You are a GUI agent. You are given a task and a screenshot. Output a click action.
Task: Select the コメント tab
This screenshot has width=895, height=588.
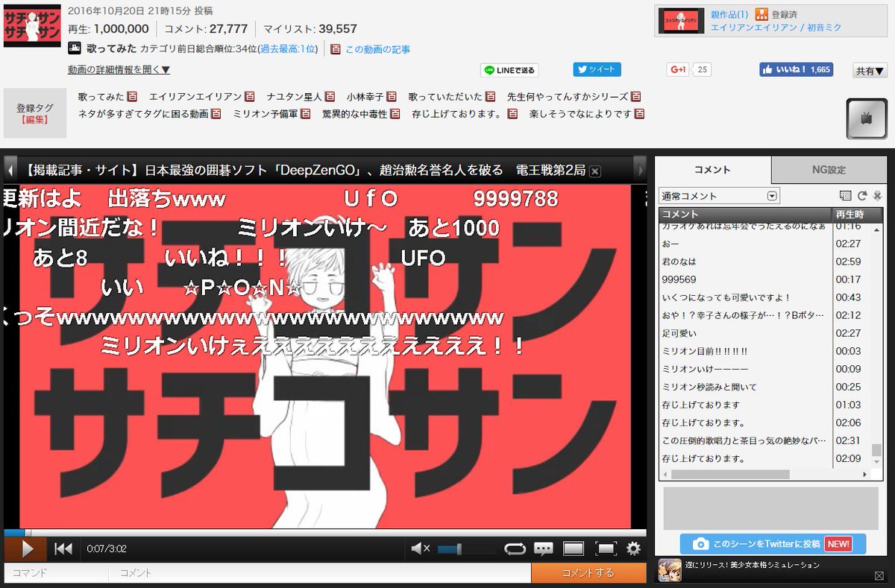coord(712,170)
